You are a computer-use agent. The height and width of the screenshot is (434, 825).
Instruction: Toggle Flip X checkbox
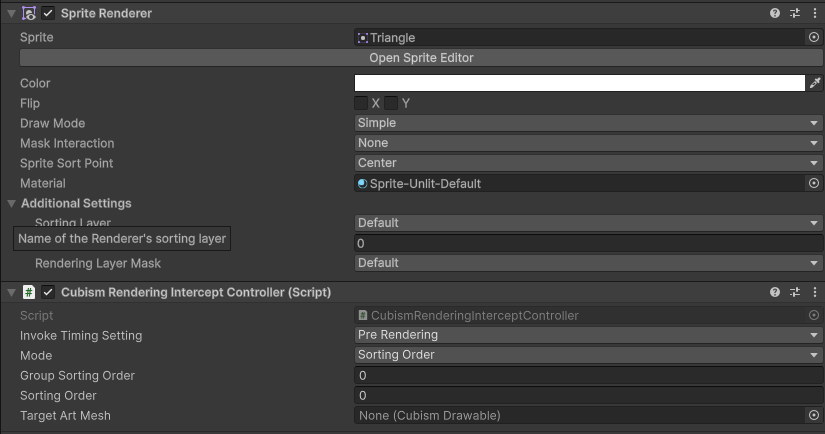361,103
